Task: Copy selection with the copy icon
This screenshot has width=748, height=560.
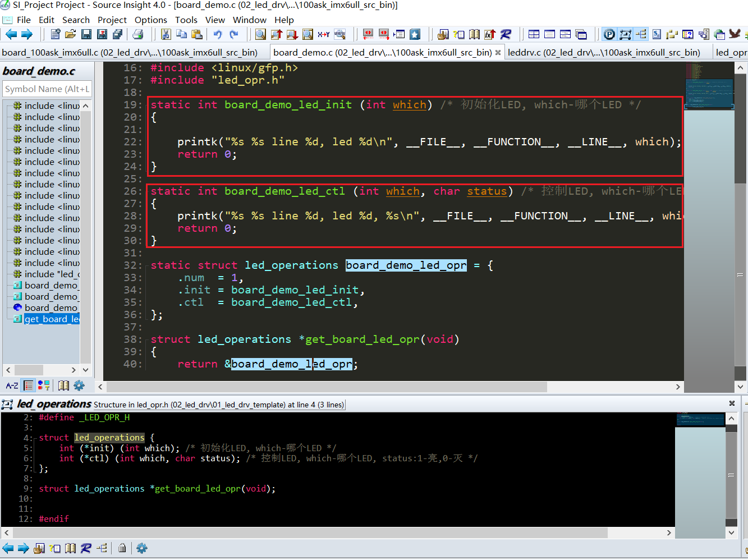Action: pyautogui.click(x=181, y=34)
